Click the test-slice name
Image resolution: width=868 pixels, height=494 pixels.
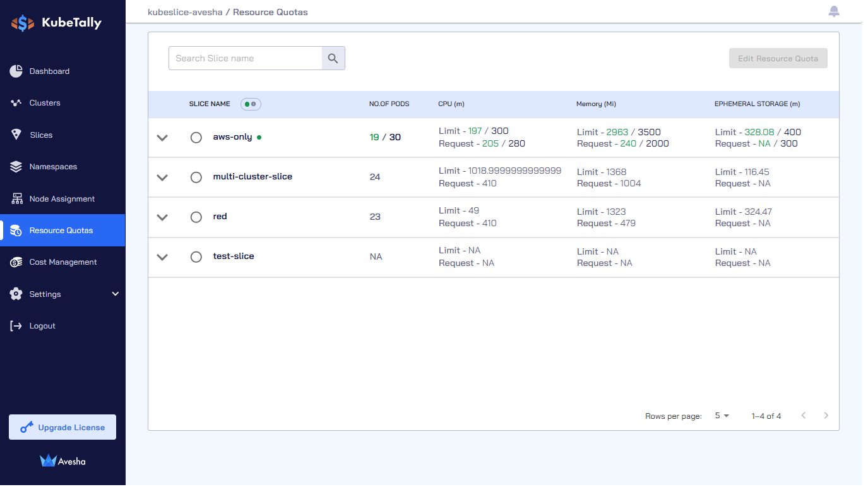234,256
